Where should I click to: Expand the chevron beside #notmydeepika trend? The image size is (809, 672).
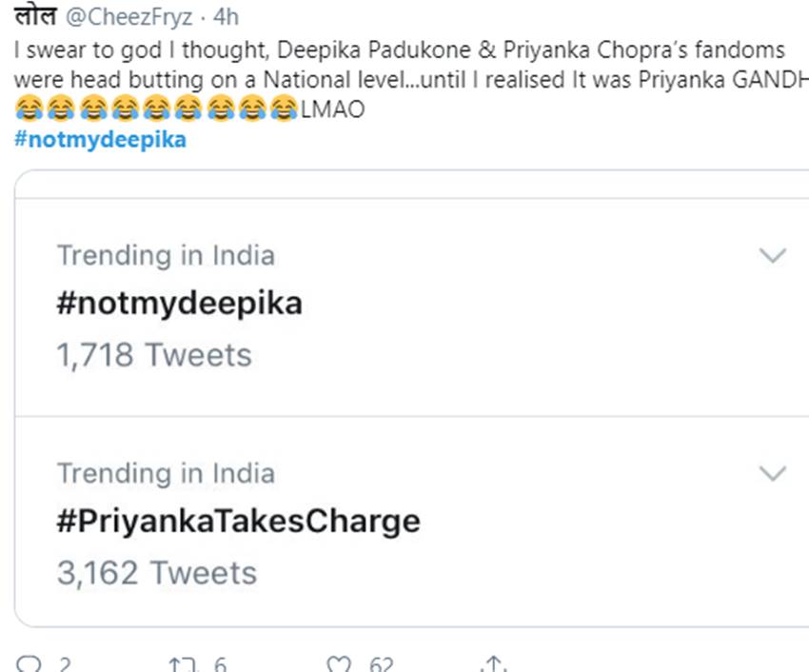(773, 255)
